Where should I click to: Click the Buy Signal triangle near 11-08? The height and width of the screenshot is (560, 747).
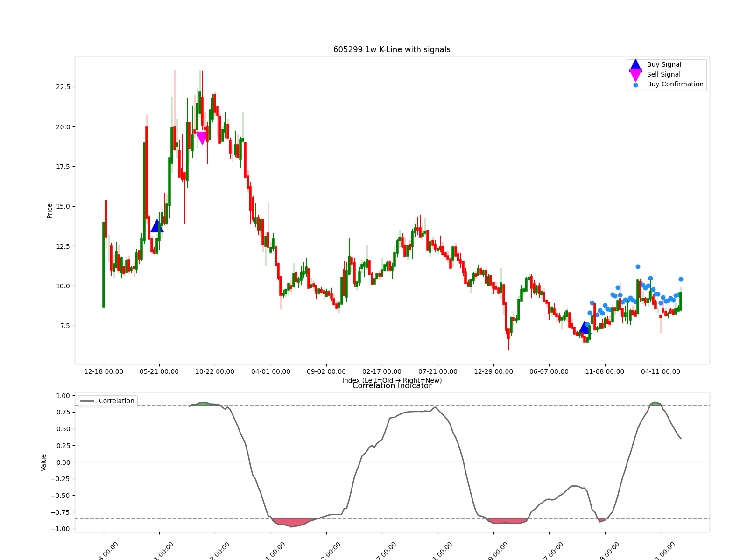point(584,328)
